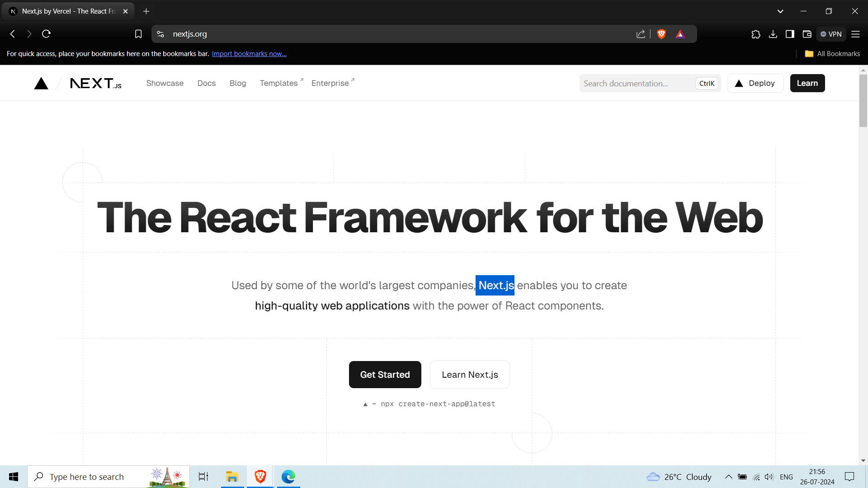The height and width of the screenshot is (488, 868).
Task: Open Brave Wallet icon
Action: point(807,34)
